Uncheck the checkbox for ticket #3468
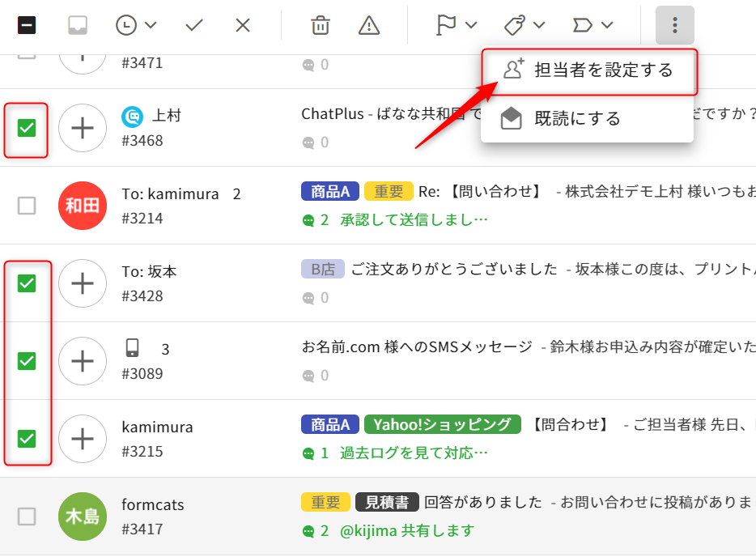 coord(27,128)
